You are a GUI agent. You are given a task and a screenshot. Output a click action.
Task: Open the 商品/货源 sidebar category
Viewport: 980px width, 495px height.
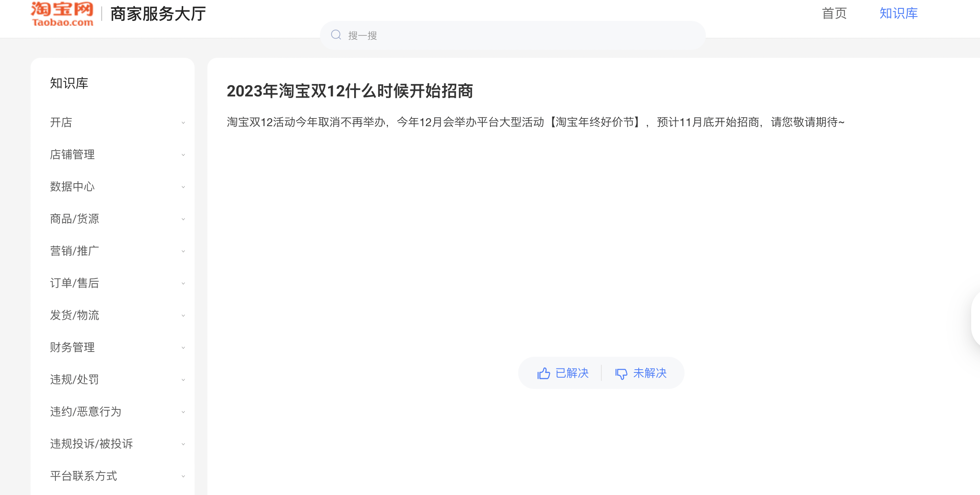coord(74,219)
